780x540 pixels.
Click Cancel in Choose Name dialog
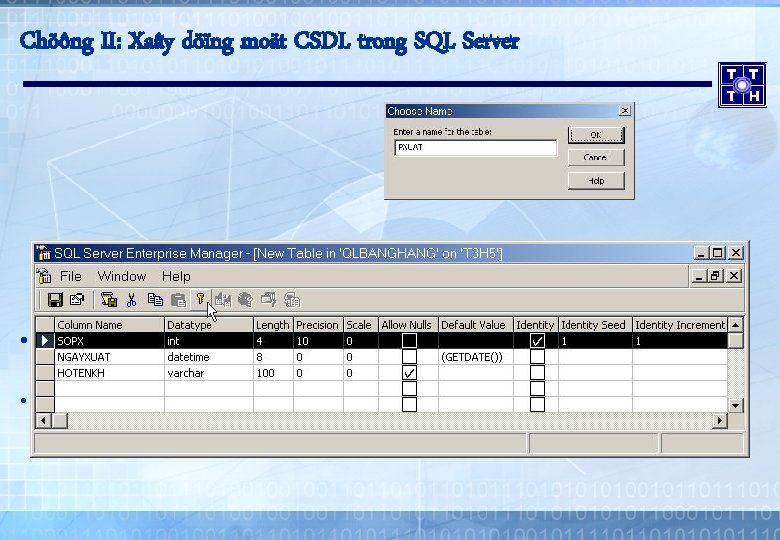click(x=596, y=158)
